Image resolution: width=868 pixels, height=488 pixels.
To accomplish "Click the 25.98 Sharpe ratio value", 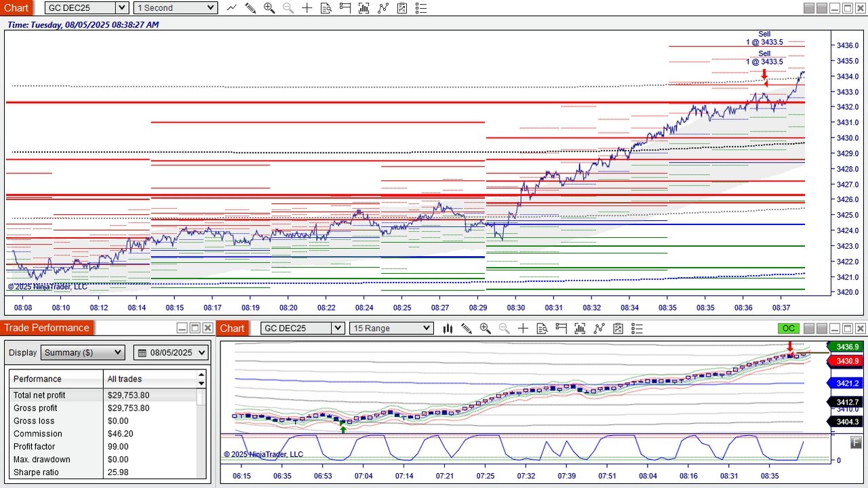I will (118, 472).
